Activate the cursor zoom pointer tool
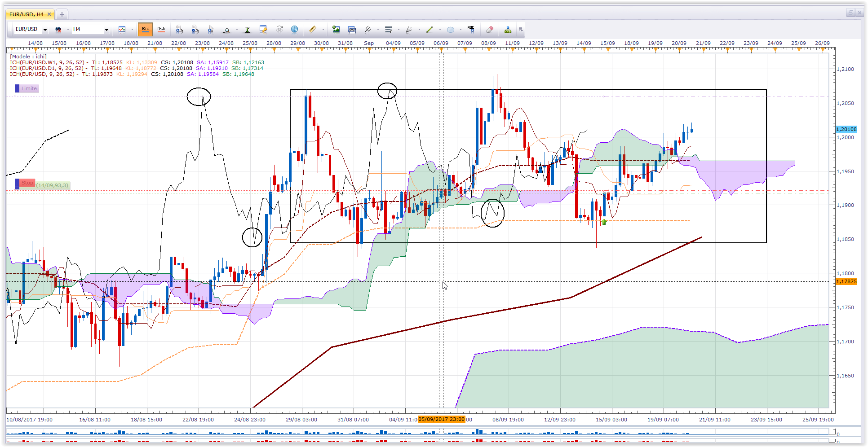The height and width of the screenshot is (447, 868). (211, 30)
